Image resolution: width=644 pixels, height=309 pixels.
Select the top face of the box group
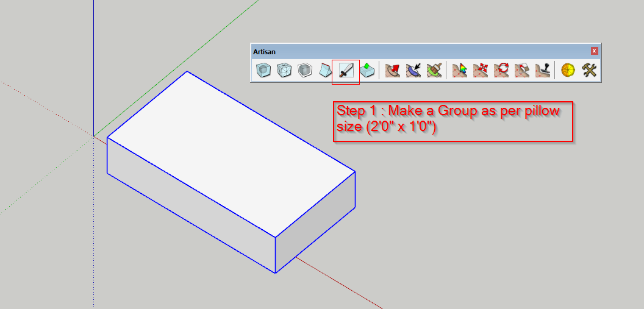click(231, 154)
